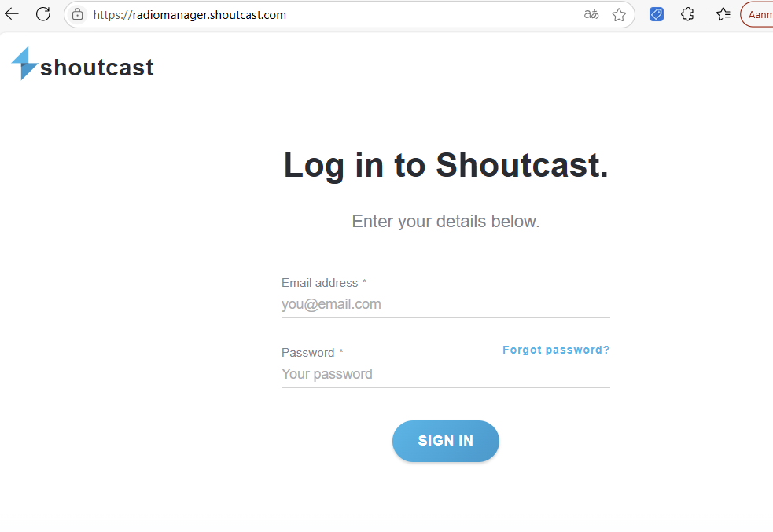Viewport: 773px width, 532px height.
Task: Click the Enter your details below text
Action: pos(446,222)
